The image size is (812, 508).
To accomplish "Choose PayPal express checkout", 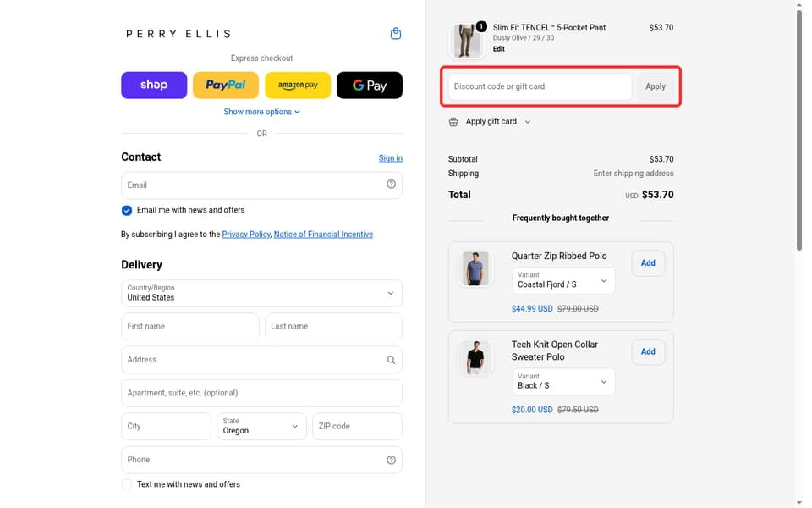I will 226,85.
